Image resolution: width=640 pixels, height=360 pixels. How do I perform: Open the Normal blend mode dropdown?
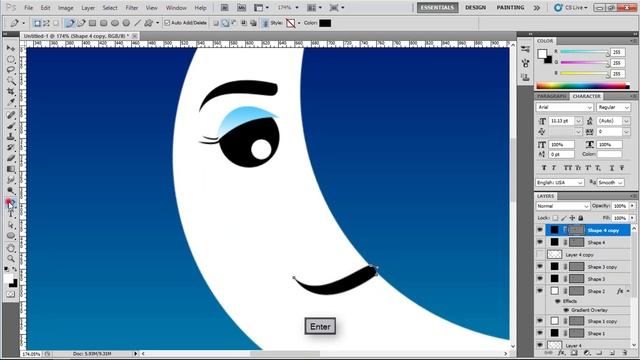pos(563,206)
